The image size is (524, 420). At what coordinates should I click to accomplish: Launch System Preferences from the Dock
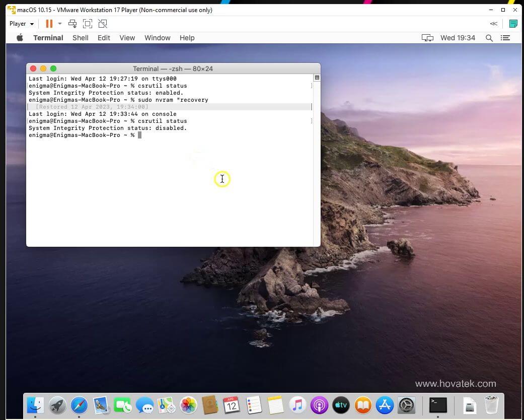pos(406,405)
